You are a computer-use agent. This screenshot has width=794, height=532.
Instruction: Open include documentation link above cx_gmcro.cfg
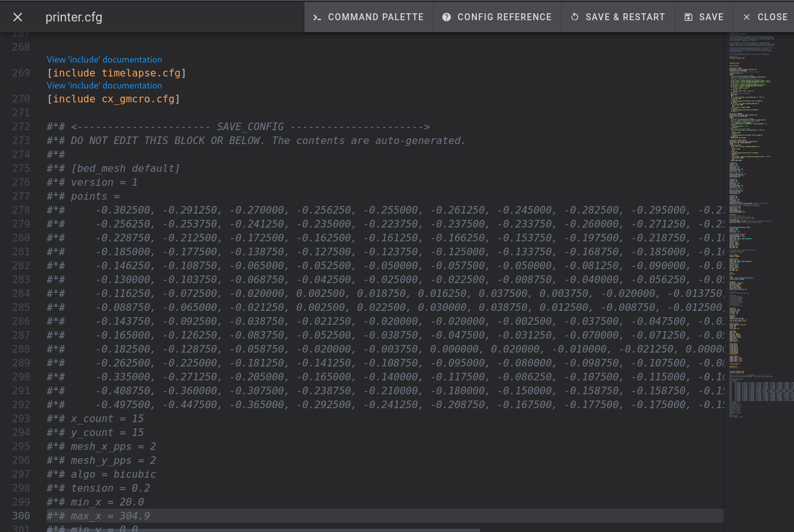tap(104, 85)
